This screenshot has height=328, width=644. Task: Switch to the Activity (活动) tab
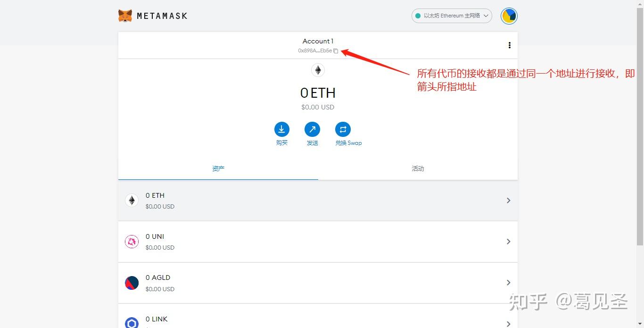tap(418, 168)
